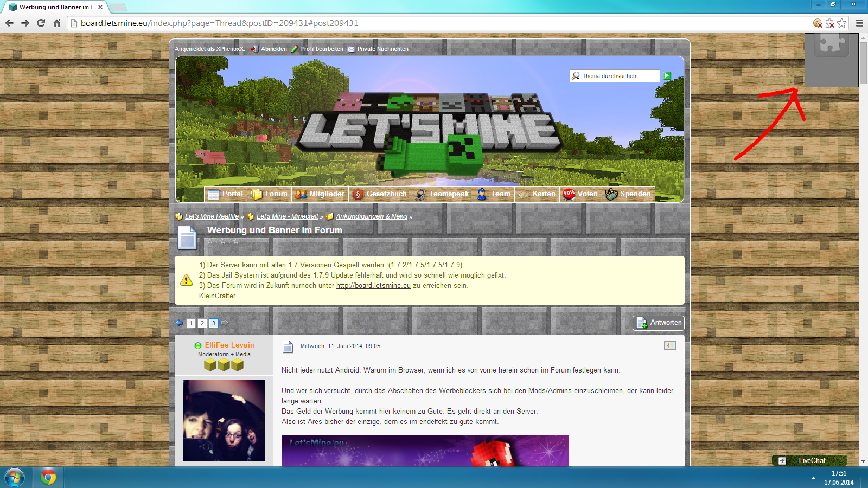Show hidden system tray icons
This screenshot has height=488, width=868.
click(x=813, y=478)
